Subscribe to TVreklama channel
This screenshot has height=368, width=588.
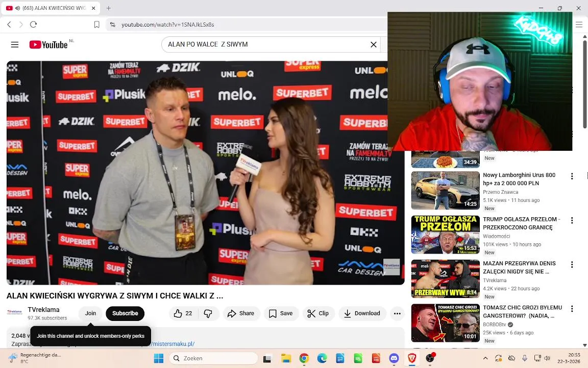[125, 313]
